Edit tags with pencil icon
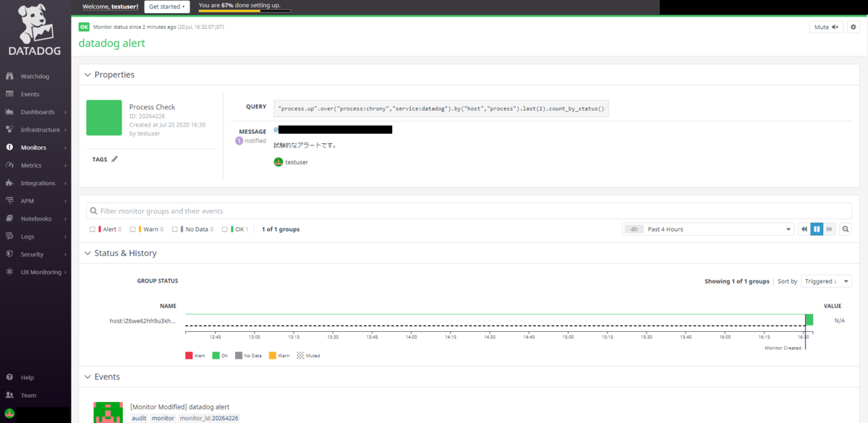Screen dimensions: 868x423 (114, 159)
